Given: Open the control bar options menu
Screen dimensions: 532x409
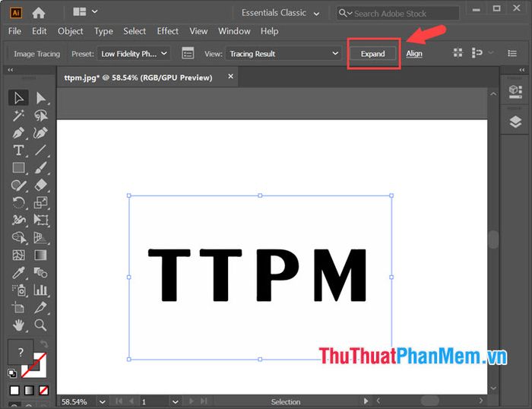Looking at the screenshot, I should pyautogui.click(x=512, y=53).
